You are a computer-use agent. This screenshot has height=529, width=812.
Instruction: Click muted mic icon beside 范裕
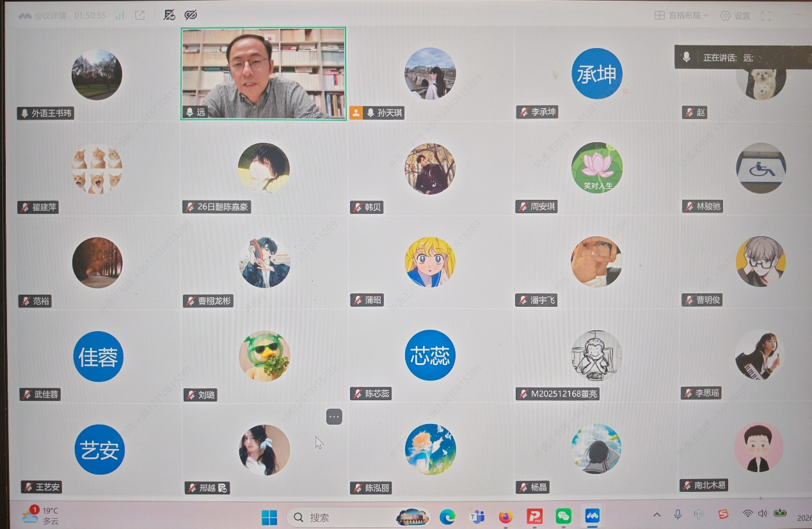(26, 300)
